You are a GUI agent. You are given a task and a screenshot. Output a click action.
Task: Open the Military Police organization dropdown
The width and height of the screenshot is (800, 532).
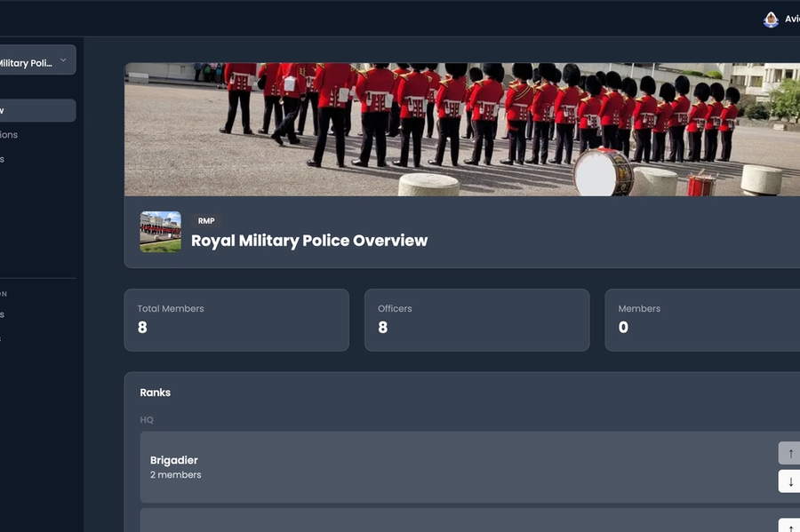pyautogui.click(x=36, y=60)
